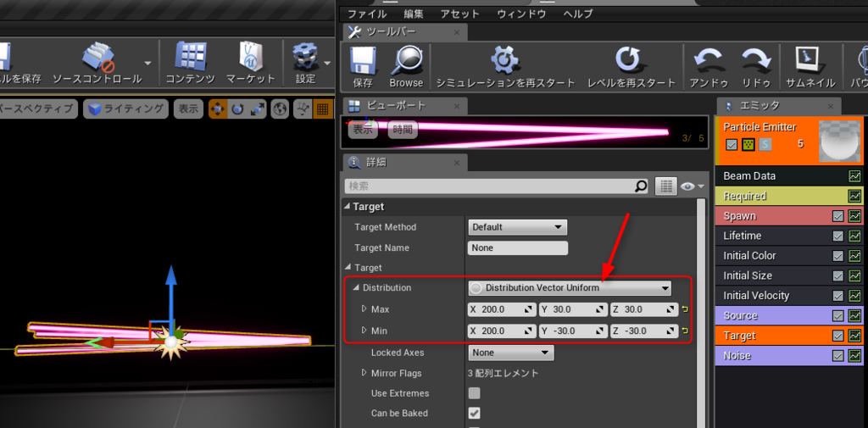Screen dimensions: 868x428
Task: Disable the Spawn module checkbox
Action: (838, 216)
